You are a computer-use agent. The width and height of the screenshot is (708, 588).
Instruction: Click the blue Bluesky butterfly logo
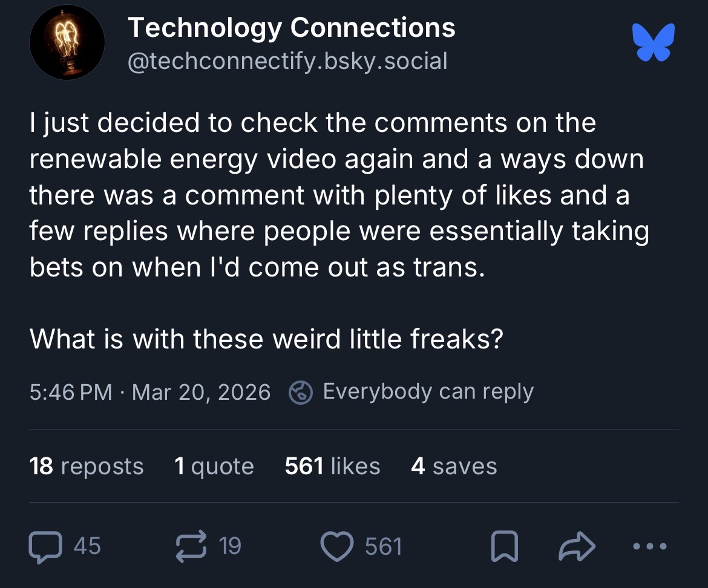point(654,42)
